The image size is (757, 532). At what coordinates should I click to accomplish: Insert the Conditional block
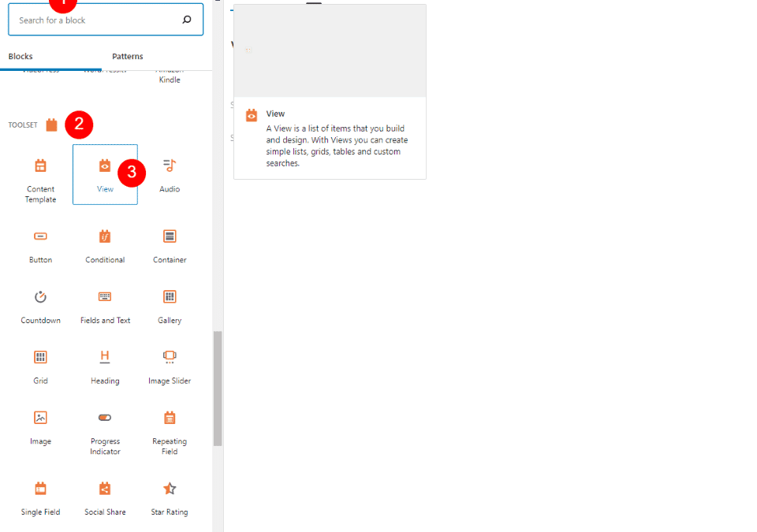105,246
